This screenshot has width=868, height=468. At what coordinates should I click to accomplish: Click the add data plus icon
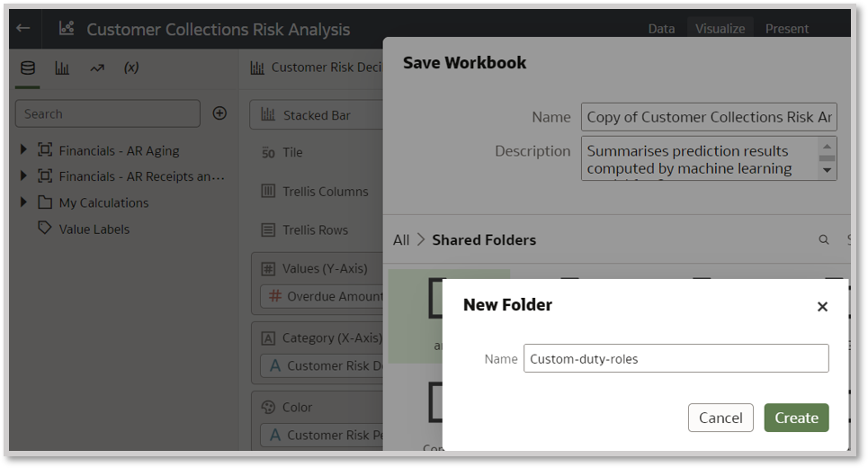[219, 113]
